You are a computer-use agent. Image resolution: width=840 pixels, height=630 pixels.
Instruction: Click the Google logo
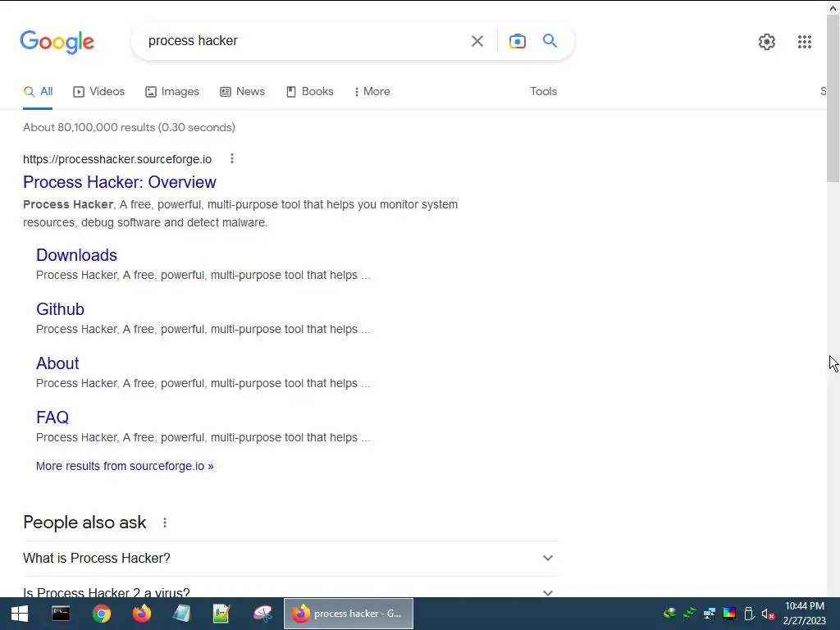(x=57, y=42)
